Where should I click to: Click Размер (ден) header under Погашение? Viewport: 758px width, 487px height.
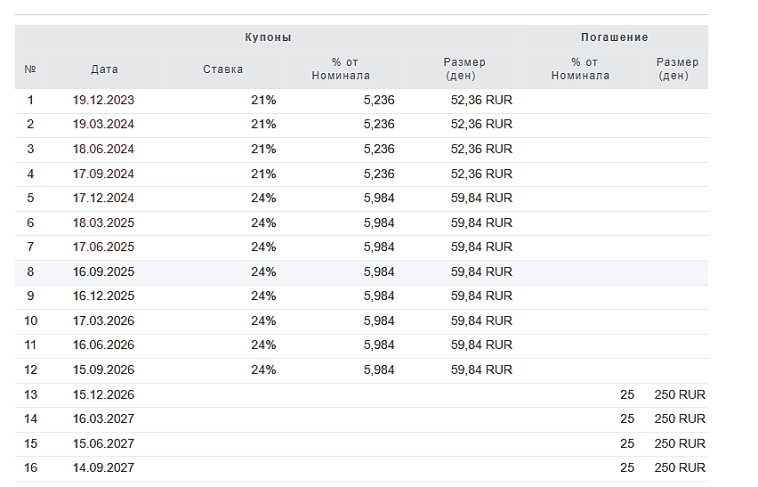click(x=677, y=69)
